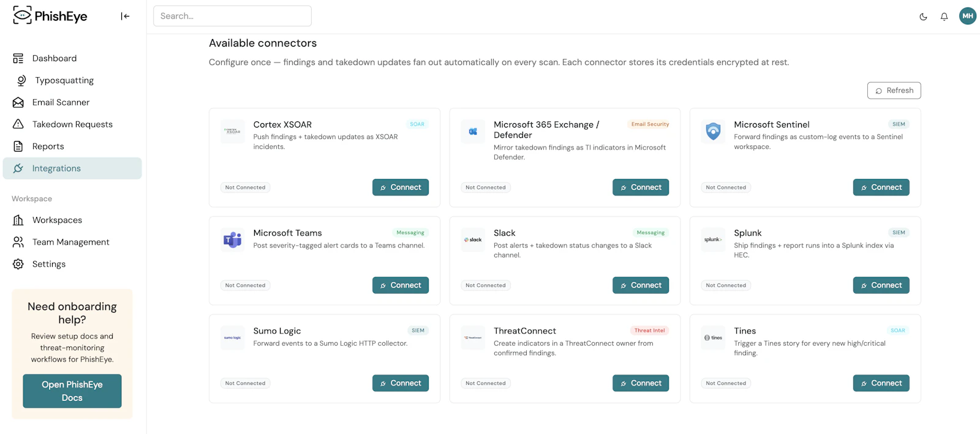980x434 pixels.
Task: Connect the Slack integration
Action: point(641,285)
